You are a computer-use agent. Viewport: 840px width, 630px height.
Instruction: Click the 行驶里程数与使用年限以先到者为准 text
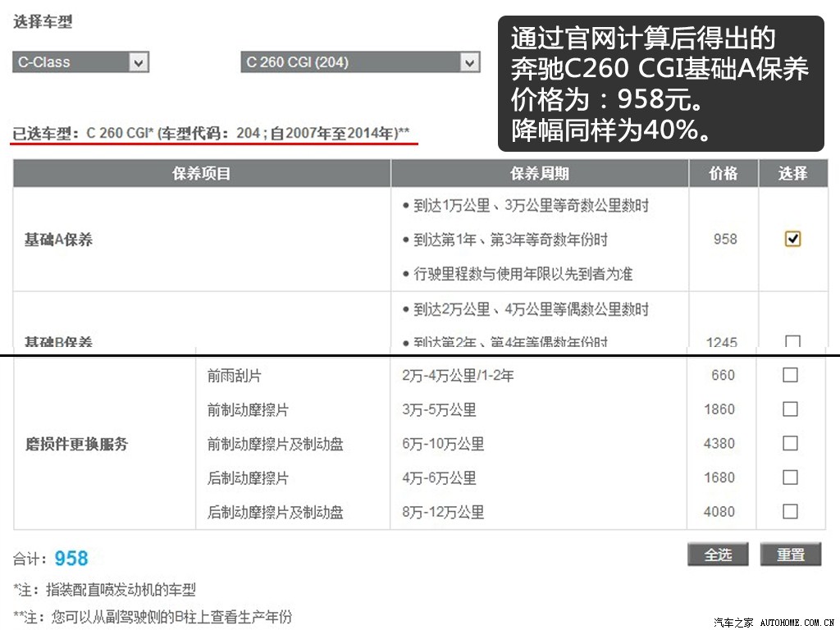click(523, 274)
